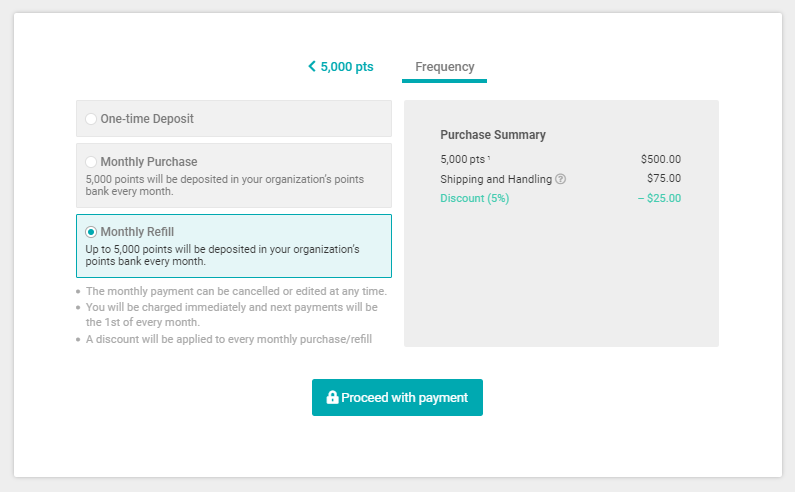Image resolution: width=795 pixels, height=492 pixels.
Task: Switch to the Frequency tab
Action: (x=444, y=67)
